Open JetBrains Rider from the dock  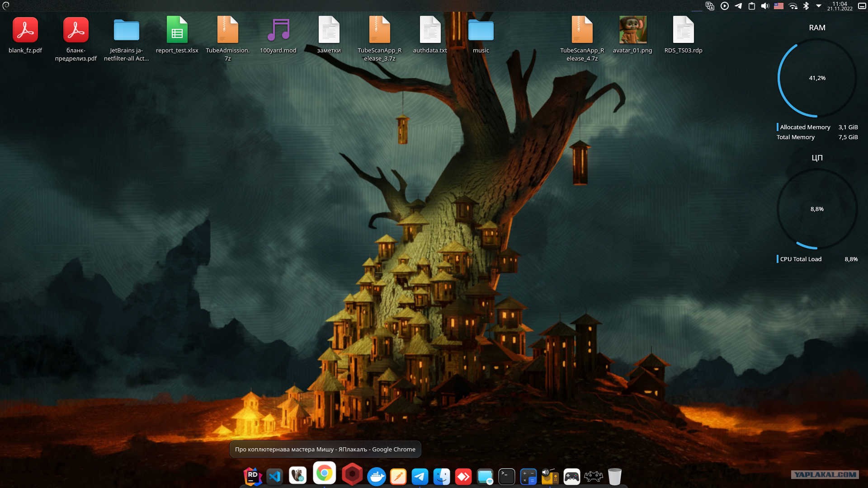click(253, 476)
